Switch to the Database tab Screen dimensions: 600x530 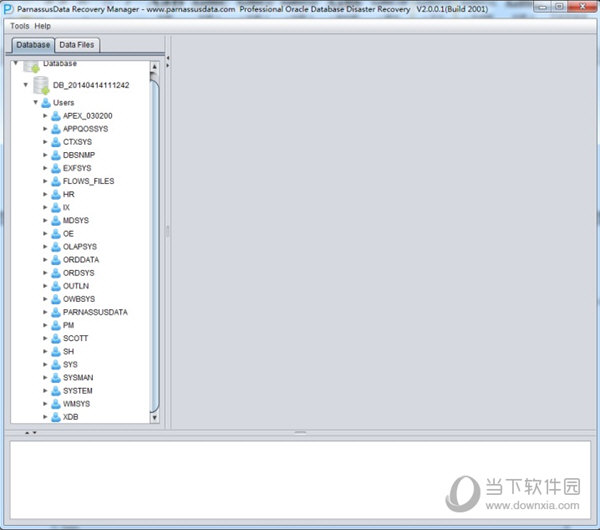(x=33, y=45)
